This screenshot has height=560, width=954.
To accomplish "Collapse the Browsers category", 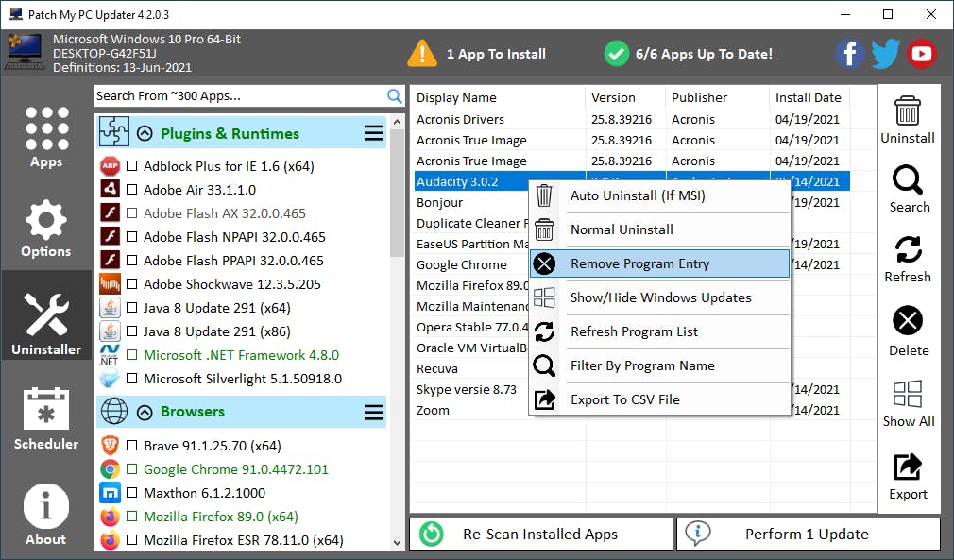I will [145, 413].
